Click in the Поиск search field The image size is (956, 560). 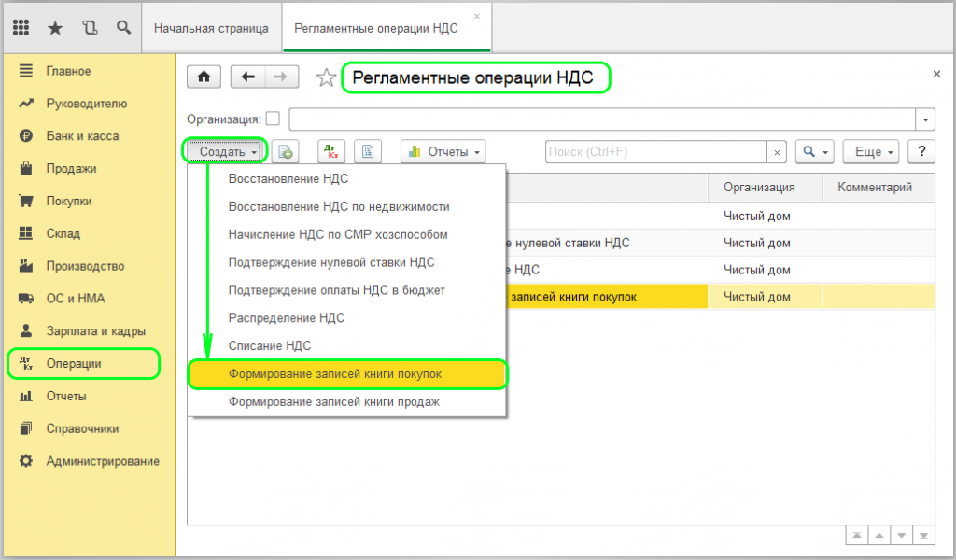655,151
